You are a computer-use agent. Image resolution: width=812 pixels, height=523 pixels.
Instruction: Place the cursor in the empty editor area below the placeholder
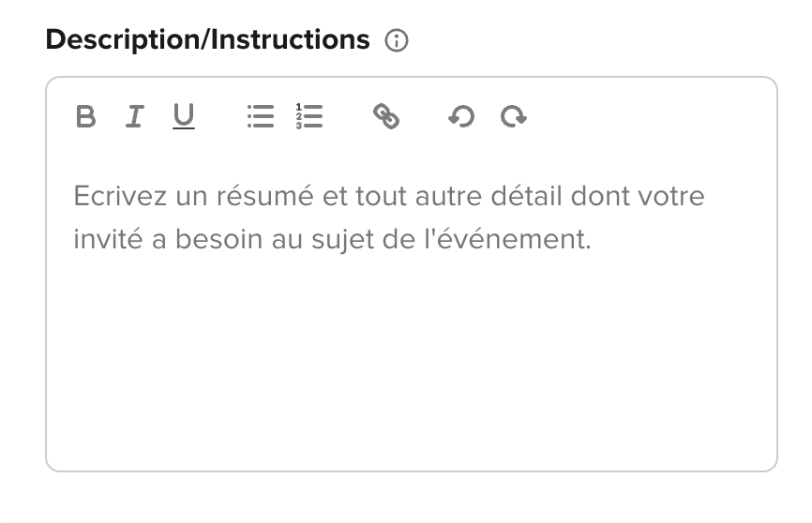(x=412, y=363)
